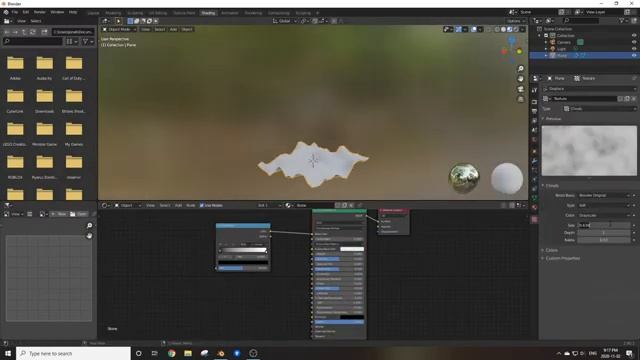The height and width of the screenshot is (360, 640).
Task: Toggle camera view icon in 3D viewport
Action: pyautogui.click(x=520, y=89)
